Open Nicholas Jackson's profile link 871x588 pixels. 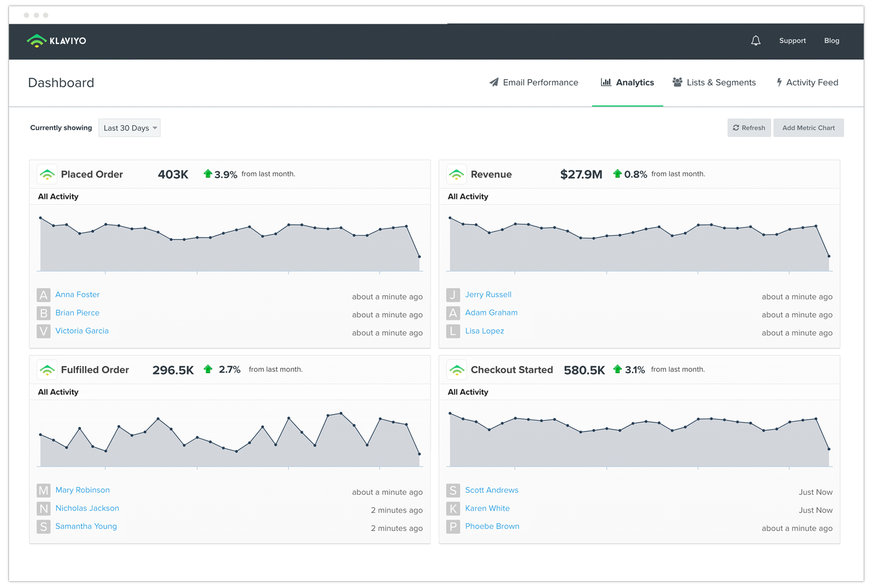(87, 508)
